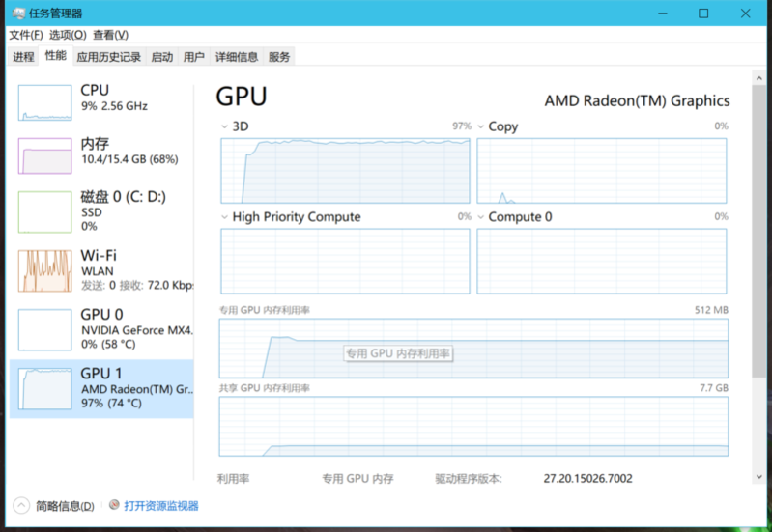Click the right-side vertical scrollbar
The height and width of the screenshot is (532, 772).
(x=759, y=241)
